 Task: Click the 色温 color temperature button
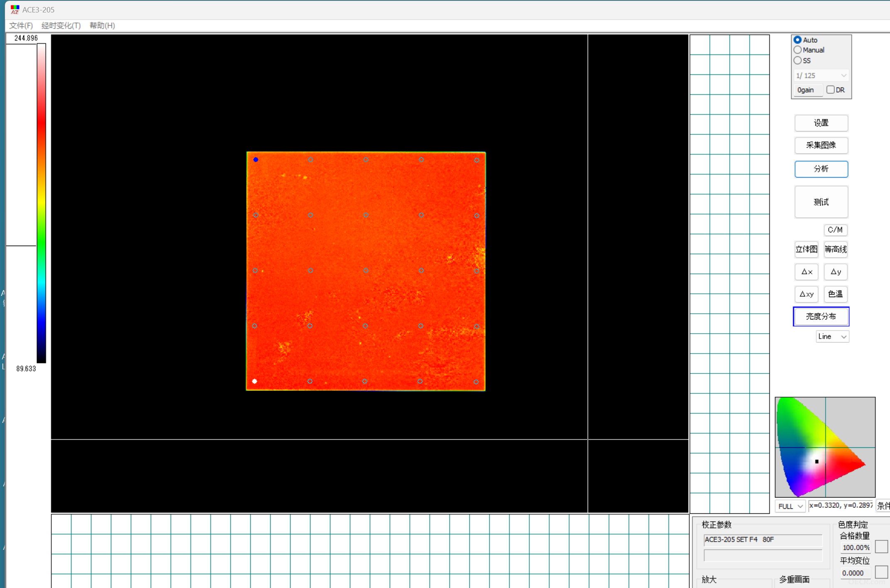click(836, 294)
